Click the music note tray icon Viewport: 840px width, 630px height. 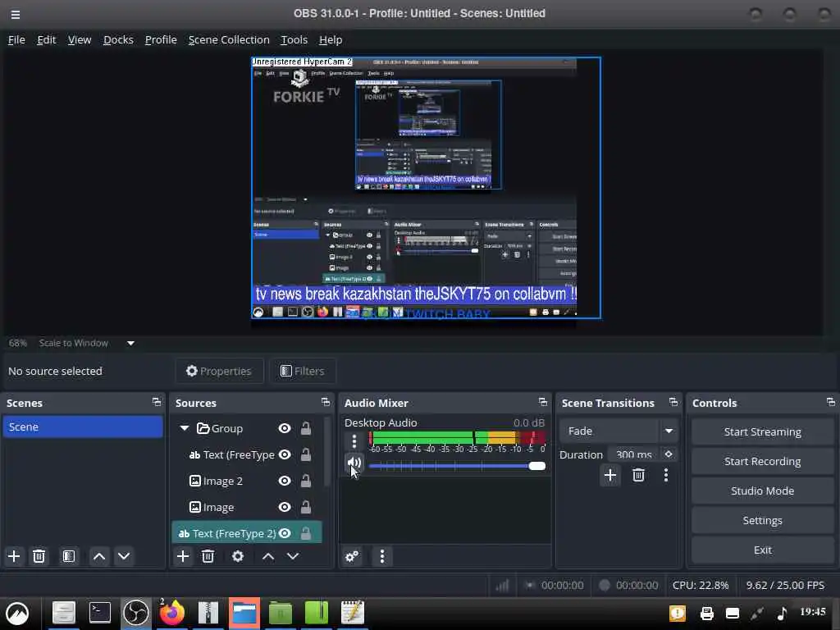coord(782,613)
